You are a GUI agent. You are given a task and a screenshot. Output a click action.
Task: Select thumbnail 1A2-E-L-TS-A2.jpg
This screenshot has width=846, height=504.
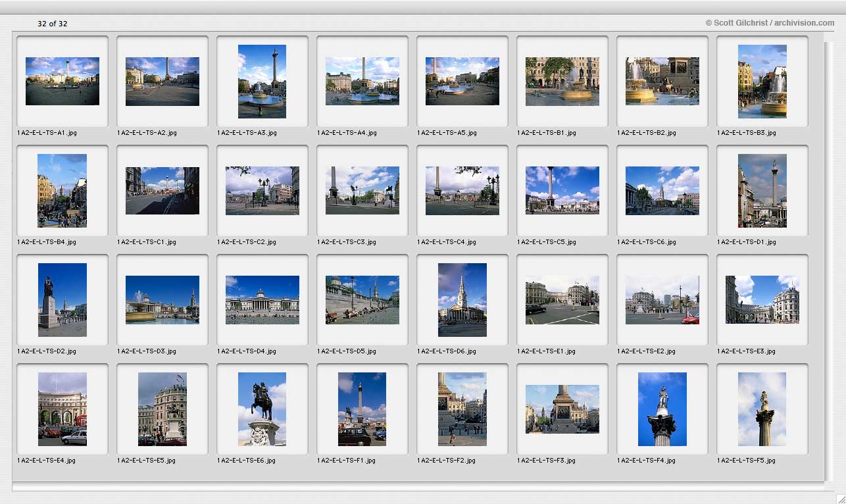(162, 81)
